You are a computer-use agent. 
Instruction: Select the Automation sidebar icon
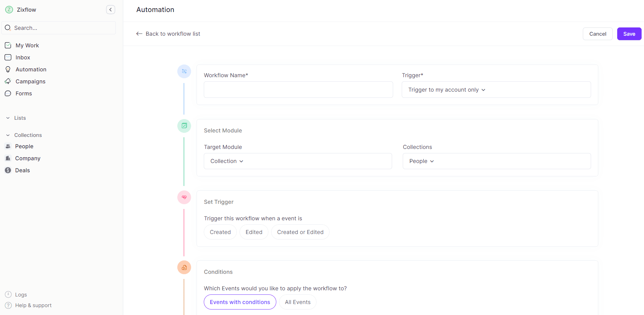coord(8,69)
